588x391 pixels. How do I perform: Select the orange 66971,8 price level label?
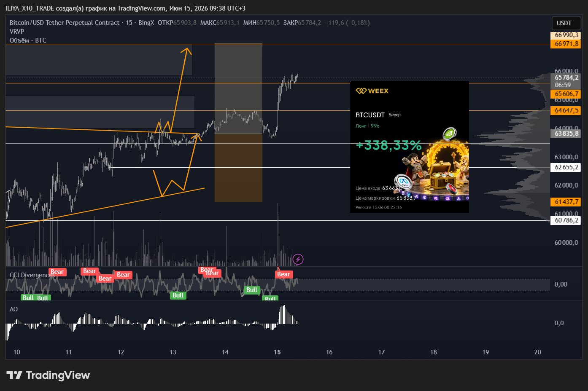point(566,44)
